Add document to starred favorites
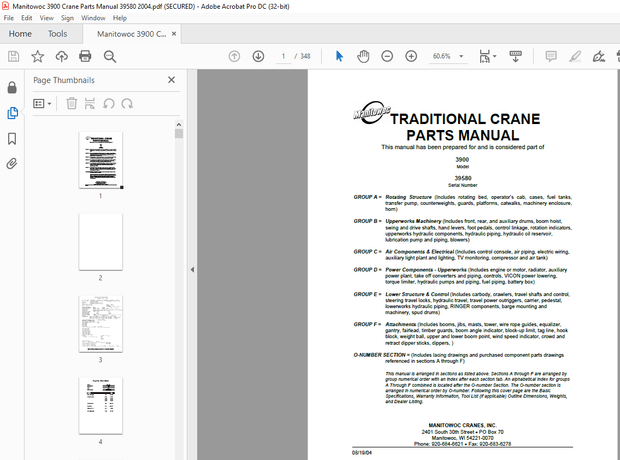Screen dimensions: 620x460 (38, 57)
